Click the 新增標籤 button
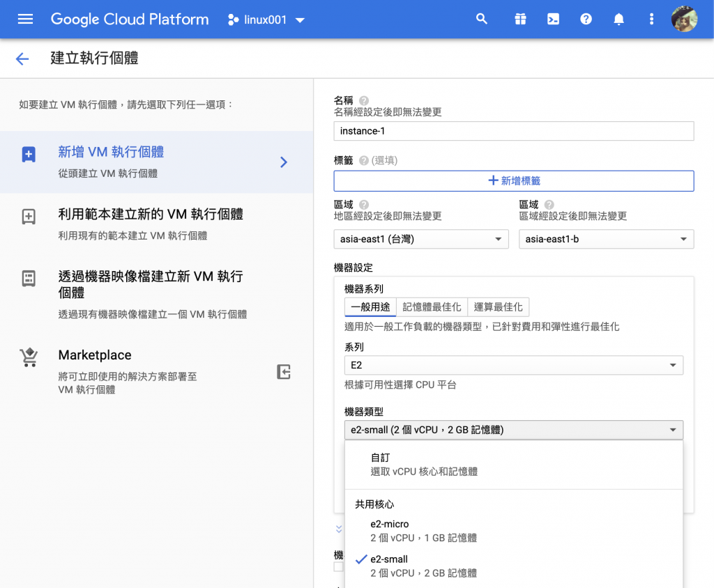The image size is (714, 588). [514, 180]
